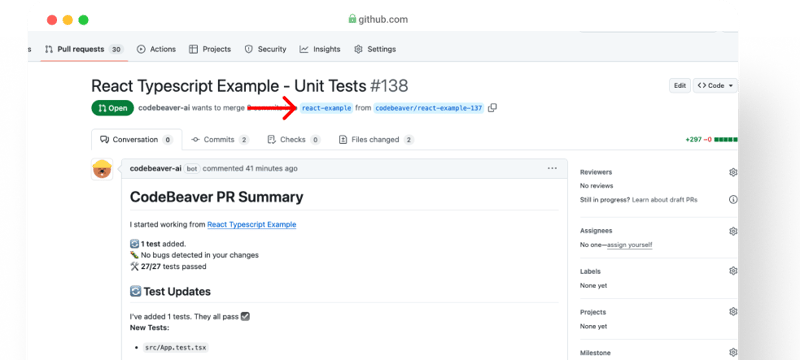Click the codebeaver/react-example-137 branch label
The width and height of the screenshot is (800, 360).
coord(429,108)
